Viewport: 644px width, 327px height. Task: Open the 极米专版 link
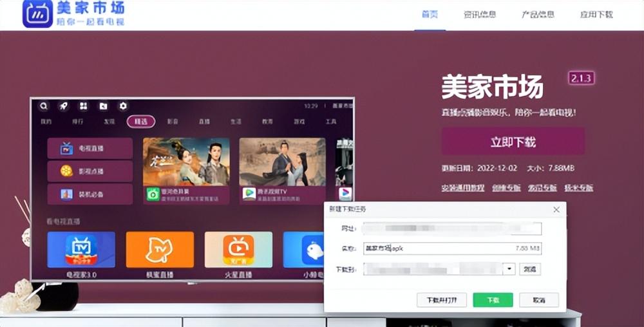[579, 188]
